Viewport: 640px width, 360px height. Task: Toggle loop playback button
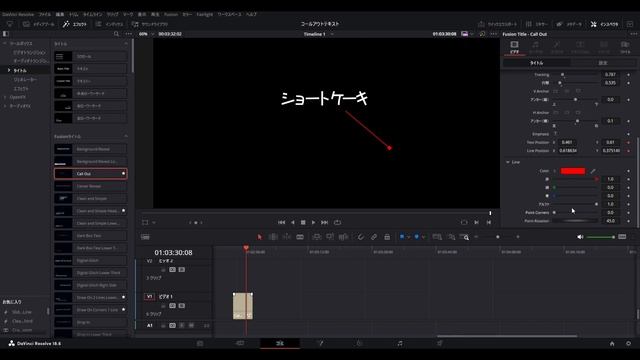(338, 222)
